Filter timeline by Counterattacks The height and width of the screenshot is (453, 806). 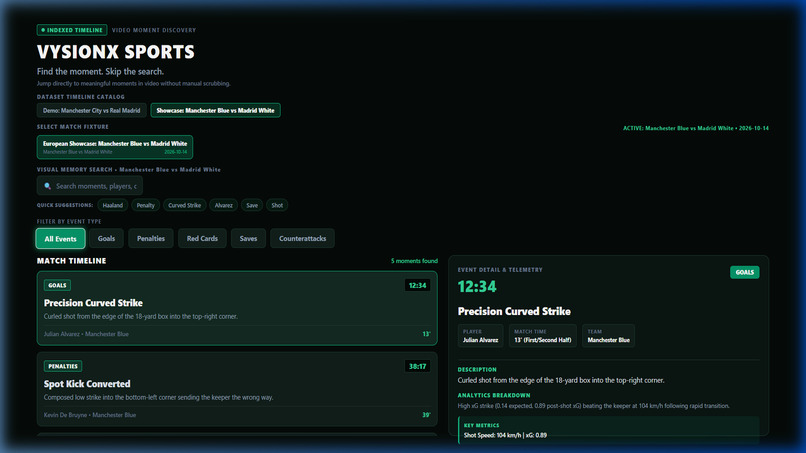pos(302,239)
